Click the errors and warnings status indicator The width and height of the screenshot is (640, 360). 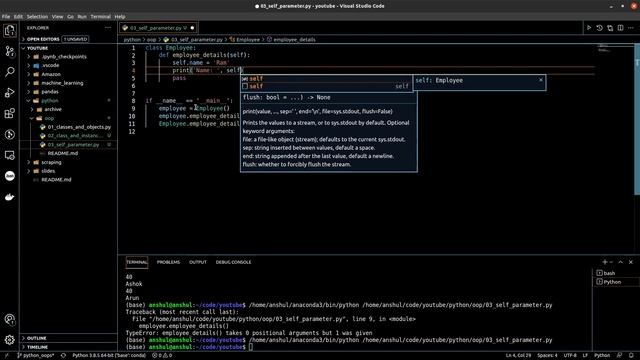point(162,356)
